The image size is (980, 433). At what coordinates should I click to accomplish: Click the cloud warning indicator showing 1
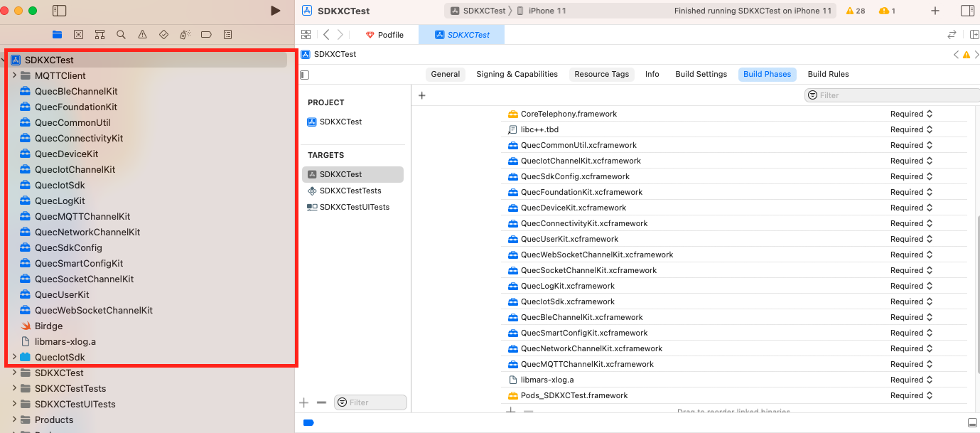pos(887,11)
